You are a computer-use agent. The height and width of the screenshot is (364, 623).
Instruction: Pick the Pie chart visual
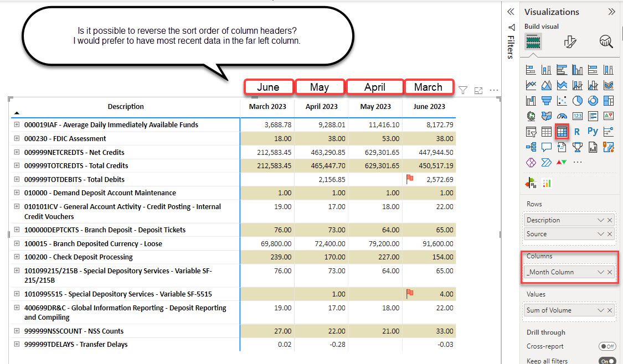(x=577, y=101)
